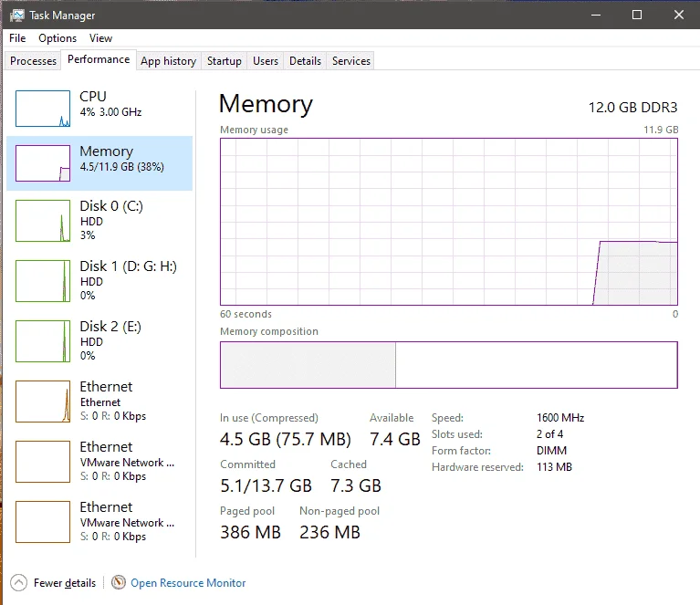
Task: Click the CPU 4% 3.00 GHz label
Action: click(x=110, y=104)
